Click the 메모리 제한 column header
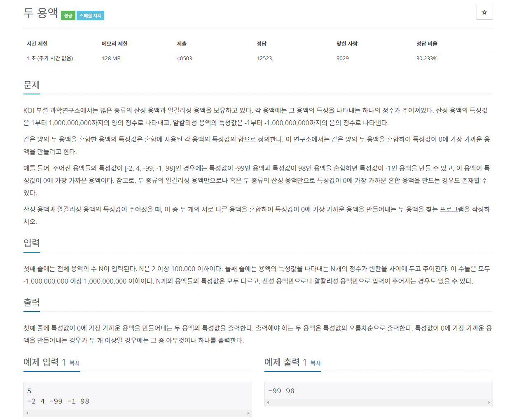Image resolution: width=519 pixels, height=420 pixels. tap(115, 44)
